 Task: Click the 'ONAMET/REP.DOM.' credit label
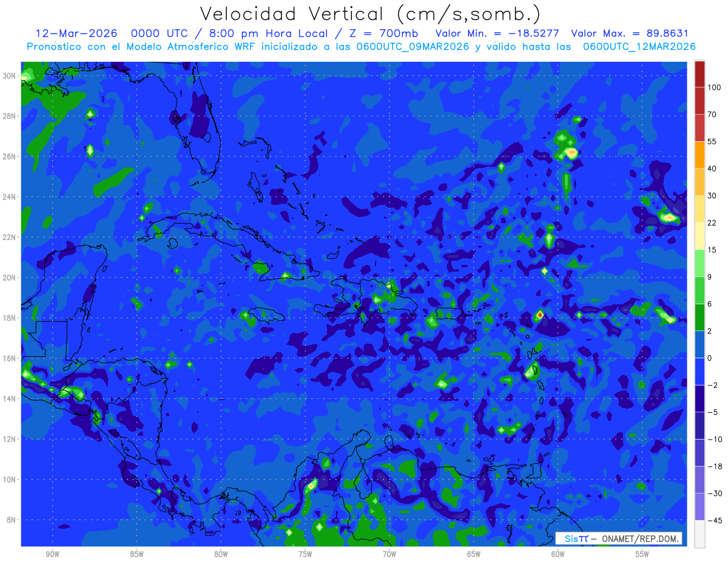click(x=640, y=538)
